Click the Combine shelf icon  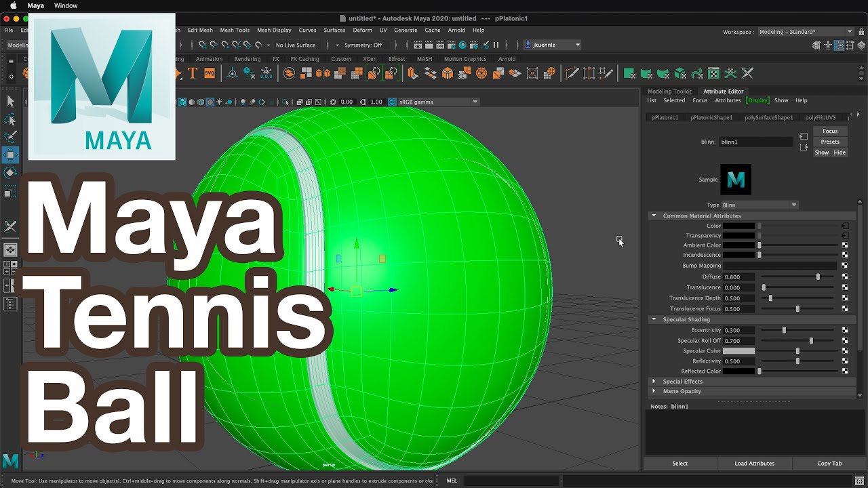click(x=289, y=73)
